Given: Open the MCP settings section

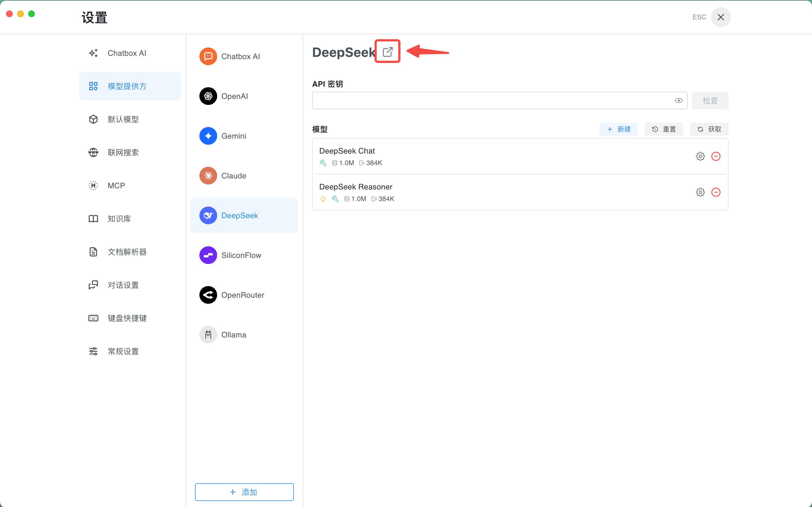Looking at the screenshot, I should click(x=130, y=186).
